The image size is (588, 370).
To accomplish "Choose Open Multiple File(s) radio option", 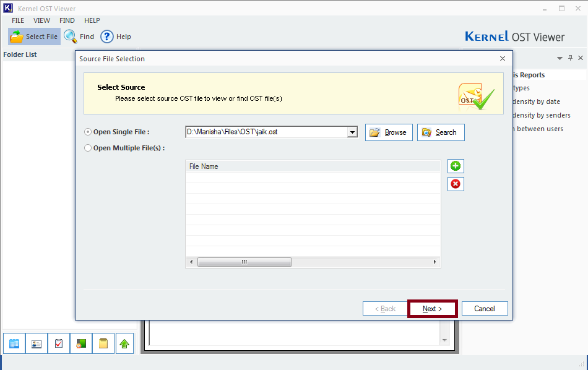I will tap(88, 148).
